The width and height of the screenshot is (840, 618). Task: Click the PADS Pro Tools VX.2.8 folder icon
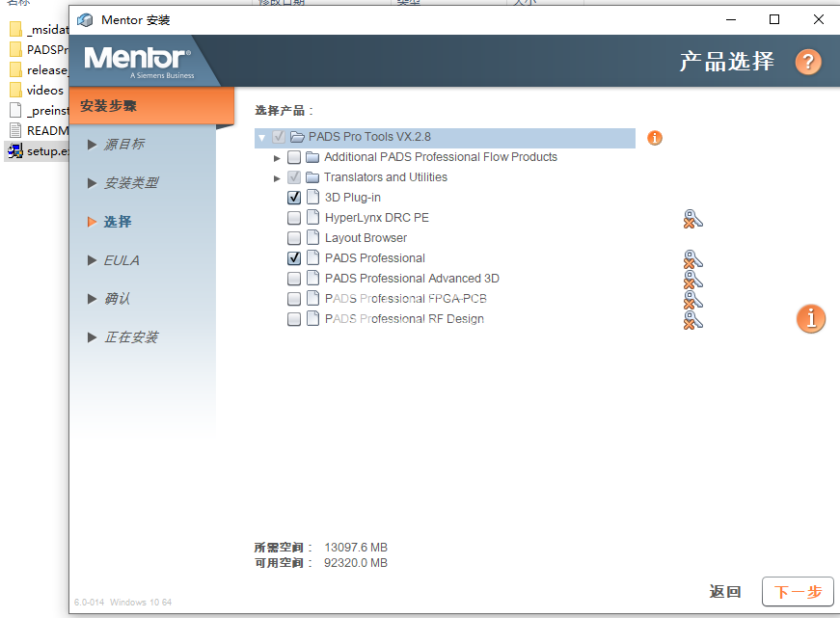tap(297, 137)
